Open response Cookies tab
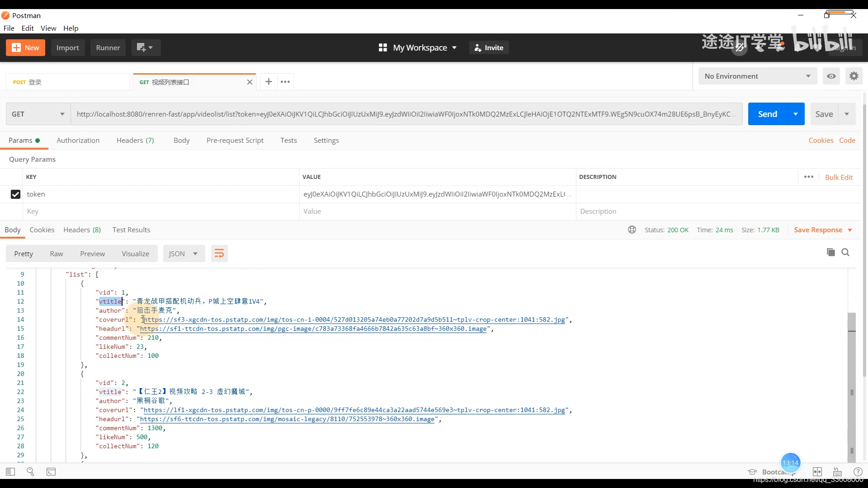Screen dimensions: 868x488 click(42, 230)
